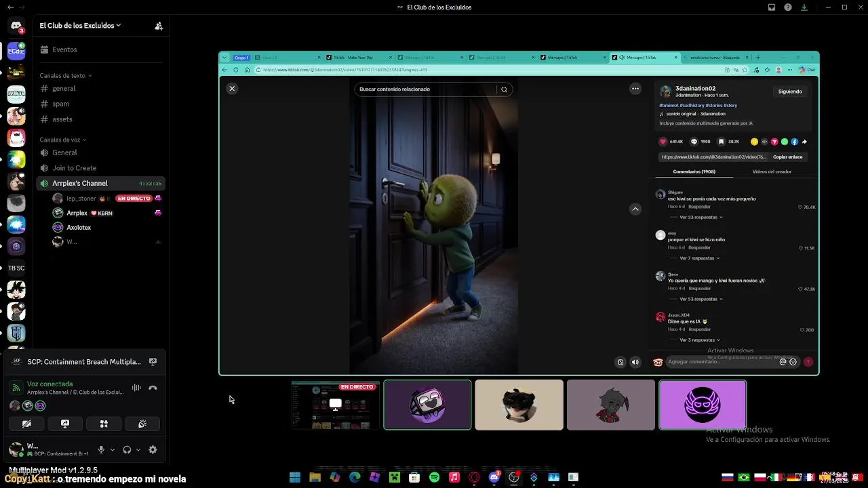
Task: Save the video with bookmark icon
Action: coord(722,142)
